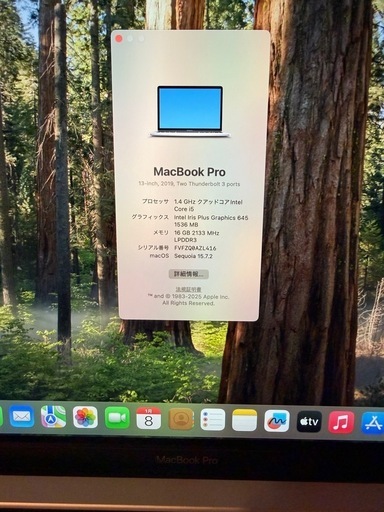The image size is (384, 512).
Task: Click the プロセッサ label
Action: (155, 201)
